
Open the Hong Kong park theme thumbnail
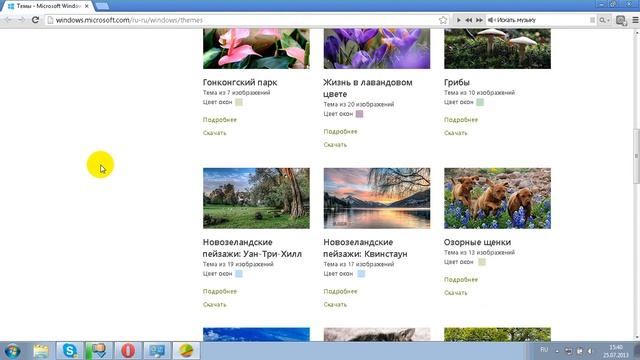point(256,48)
